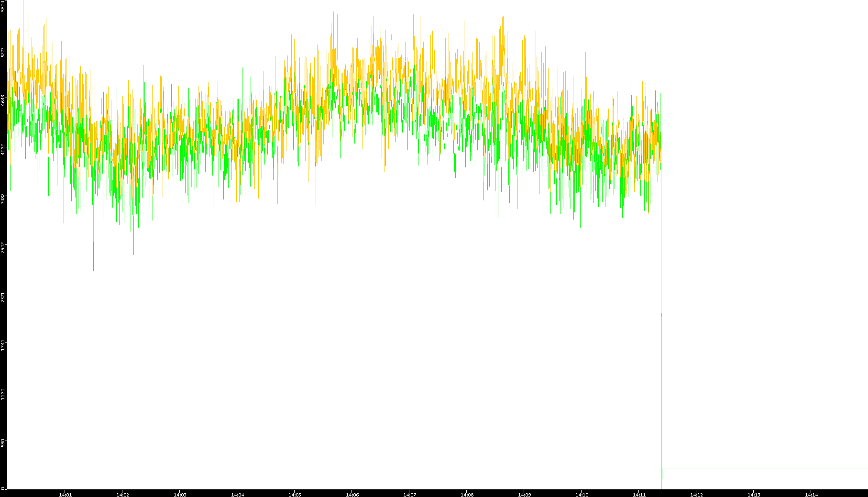
Task: Click the 1160 y-axis label
Action: click(x=3, y=394)
